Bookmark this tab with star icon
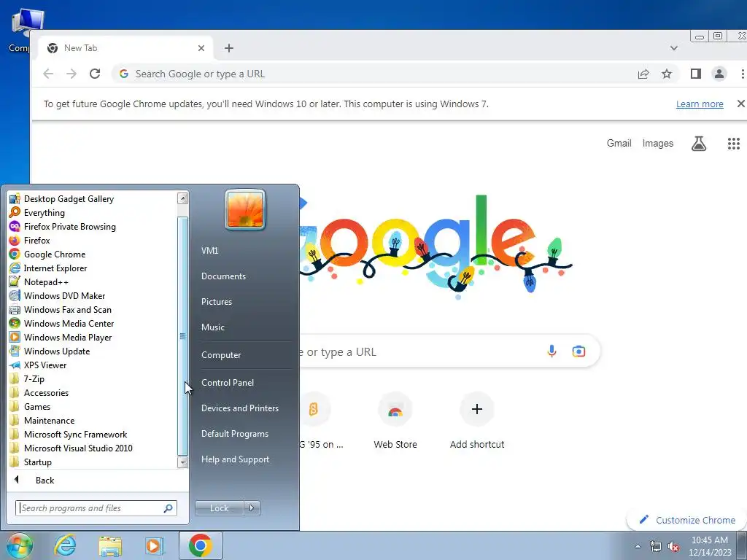This screenshot has width=747, height=560. tap(667, 74)
